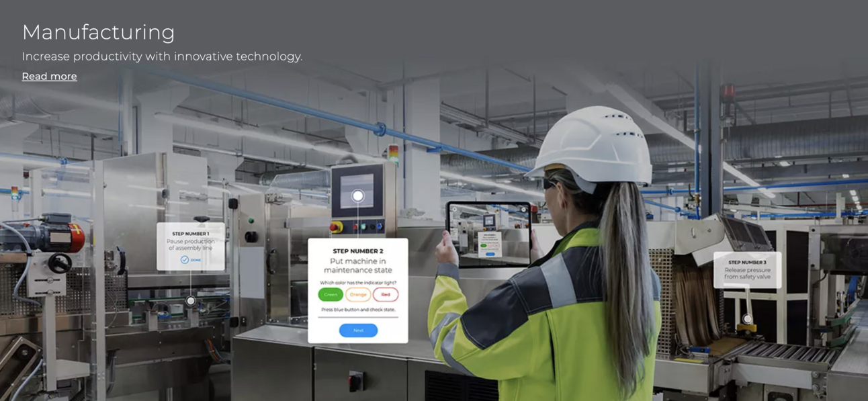This screenshot has width=868, height=401.
Task: Click the tablet screen held by worker
Action: [489, 234]
